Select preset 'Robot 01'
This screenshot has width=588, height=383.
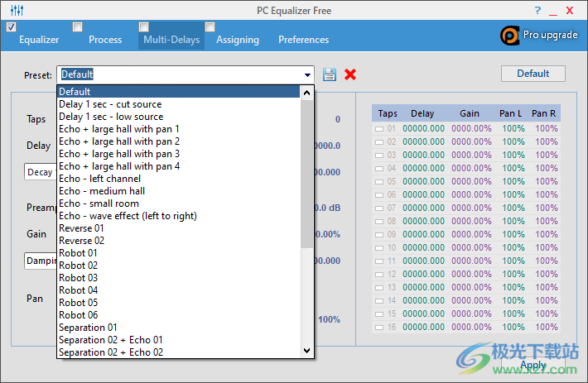(x=179, y=252)
